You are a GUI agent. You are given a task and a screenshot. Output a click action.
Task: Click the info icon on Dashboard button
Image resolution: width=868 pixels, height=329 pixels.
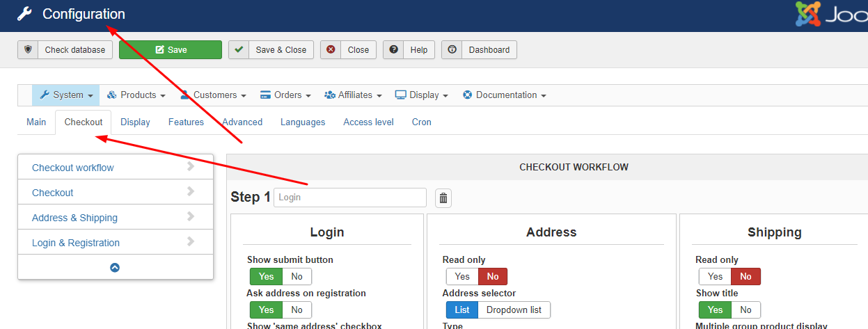click(452, 50)
